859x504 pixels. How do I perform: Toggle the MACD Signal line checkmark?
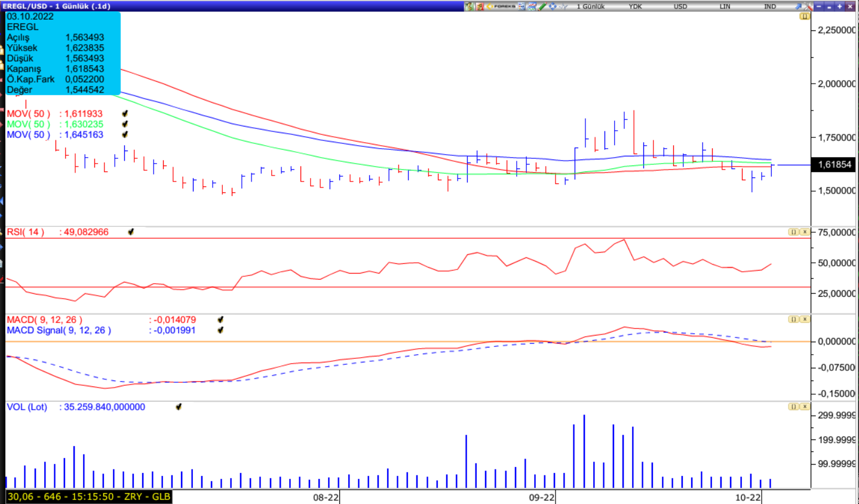point(220,330)
